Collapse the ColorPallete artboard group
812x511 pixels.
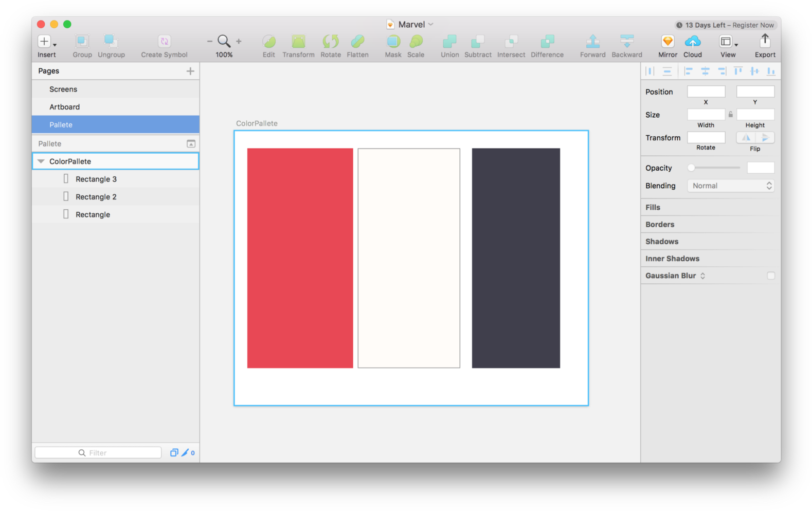point(41,161)
